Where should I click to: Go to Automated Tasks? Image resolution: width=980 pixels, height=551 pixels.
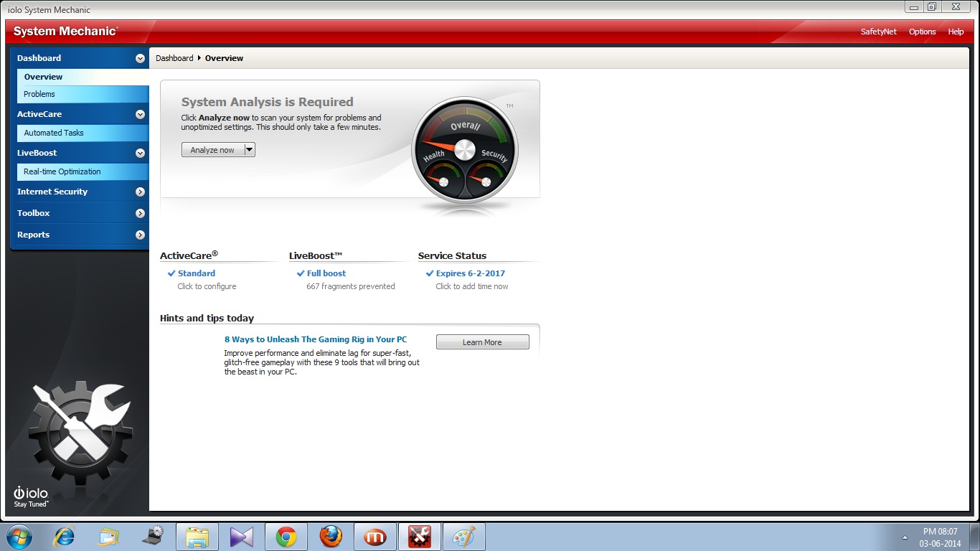(x=83, y=133)
